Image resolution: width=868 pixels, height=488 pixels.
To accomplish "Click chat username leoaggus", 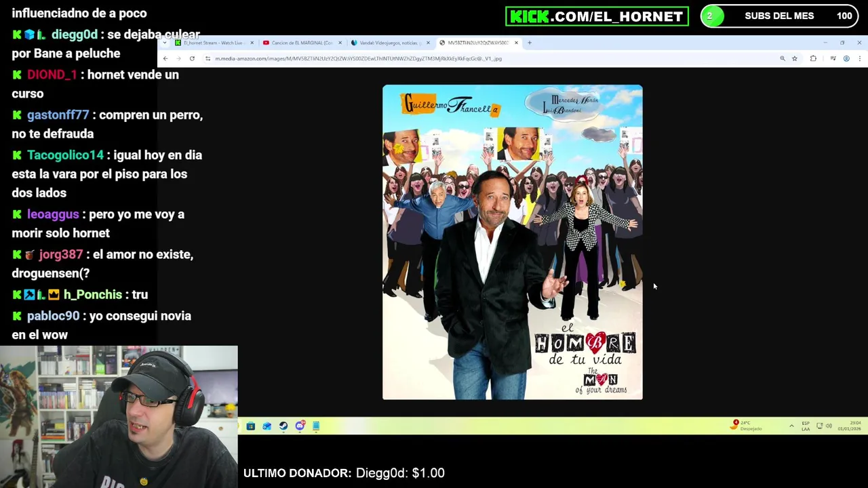I will (53, 214).
